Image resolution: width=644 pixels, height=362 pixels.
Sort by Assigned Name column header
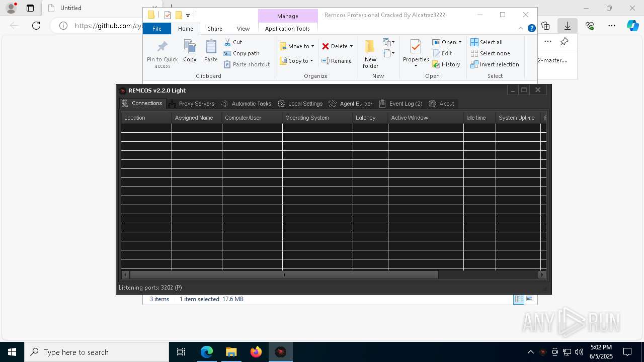(x=197, y=118)
